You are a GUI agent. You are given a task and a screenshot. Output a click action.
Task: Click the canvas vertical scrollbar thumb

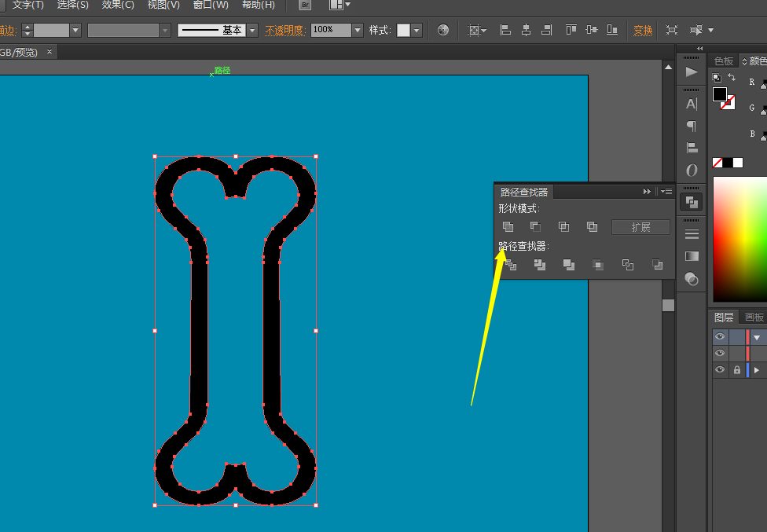[x=668, y=305]
